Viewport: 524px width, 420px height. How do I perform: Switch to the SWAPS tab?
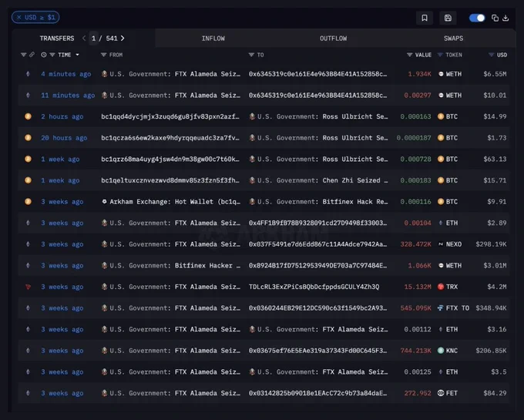click(453, 39)
